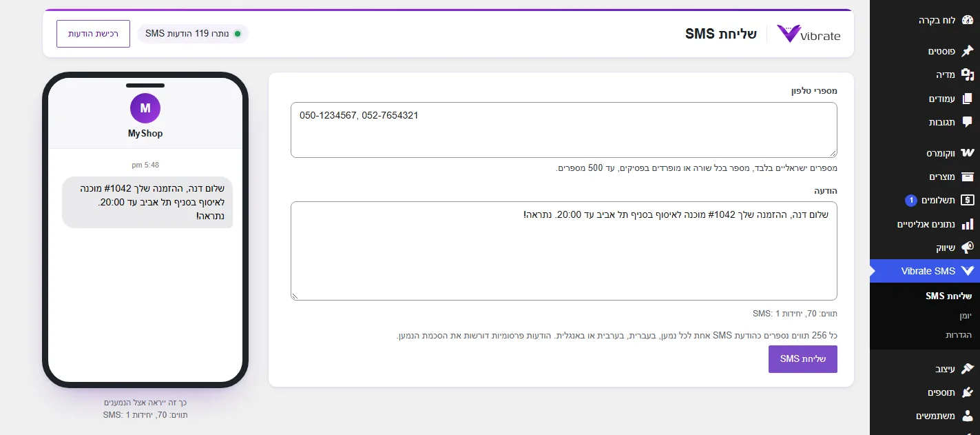Open the הגדרות submenu item
Viewport: 980px width, 435px height.
pyautogui.click(x=959, y=334)
